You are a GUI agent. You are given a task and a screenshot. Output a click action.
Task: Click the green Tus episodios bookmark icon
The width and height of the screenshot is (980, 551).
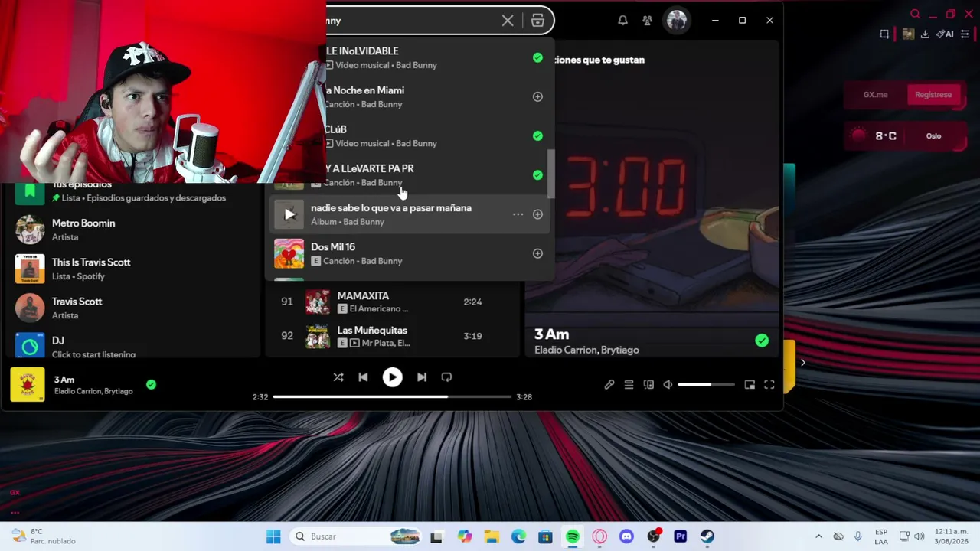pos(30,191)
